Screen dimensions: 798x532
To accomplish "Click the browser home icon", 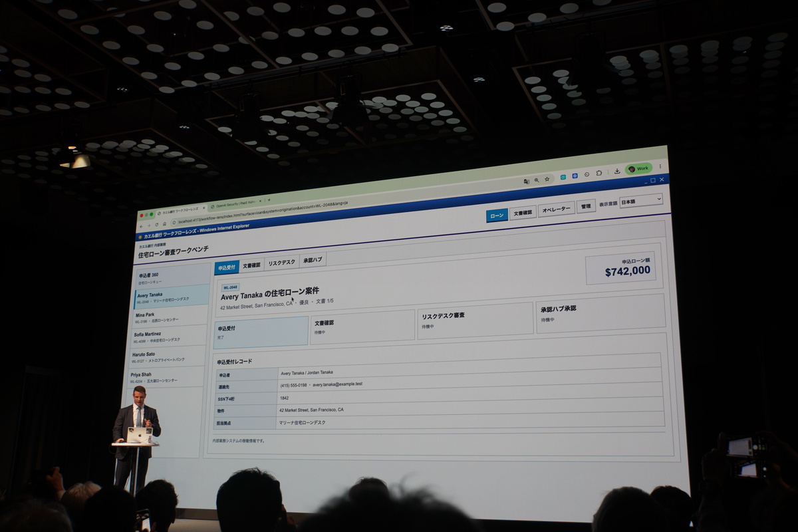I will [x=164, y=224].
